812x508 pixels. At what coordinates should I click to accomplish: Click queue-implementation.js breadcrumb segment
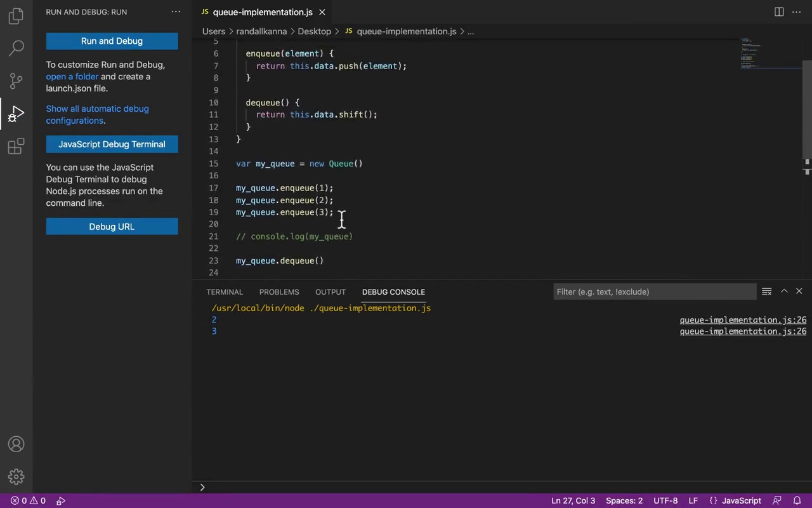click(x=407, y=31)
